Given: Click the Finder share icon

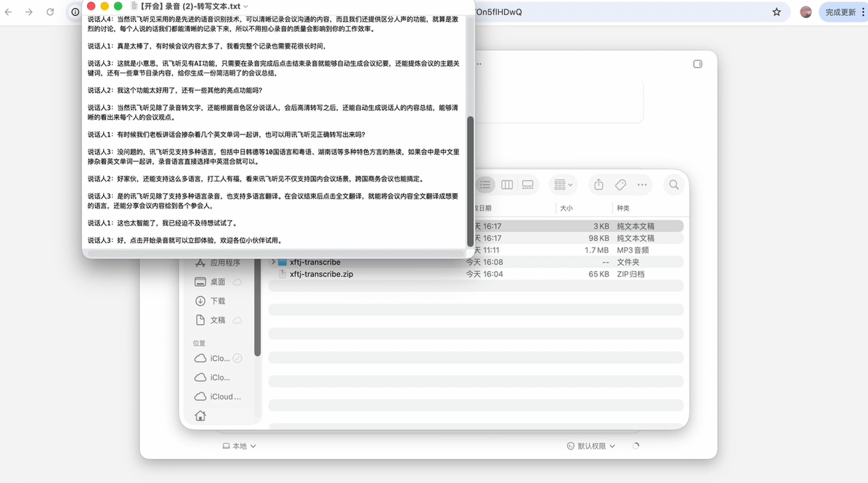Looking at the screenshot, I should [599, 184].
